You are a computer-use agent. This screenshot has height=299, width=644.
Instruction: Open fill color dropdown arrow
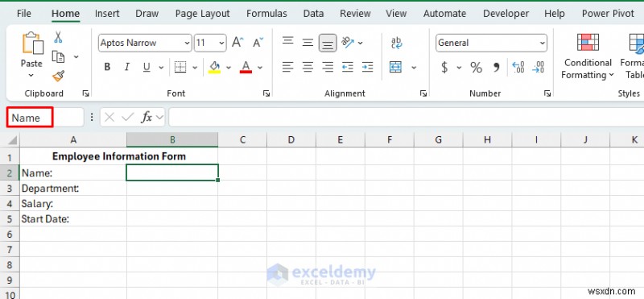[x=229, y=68]
